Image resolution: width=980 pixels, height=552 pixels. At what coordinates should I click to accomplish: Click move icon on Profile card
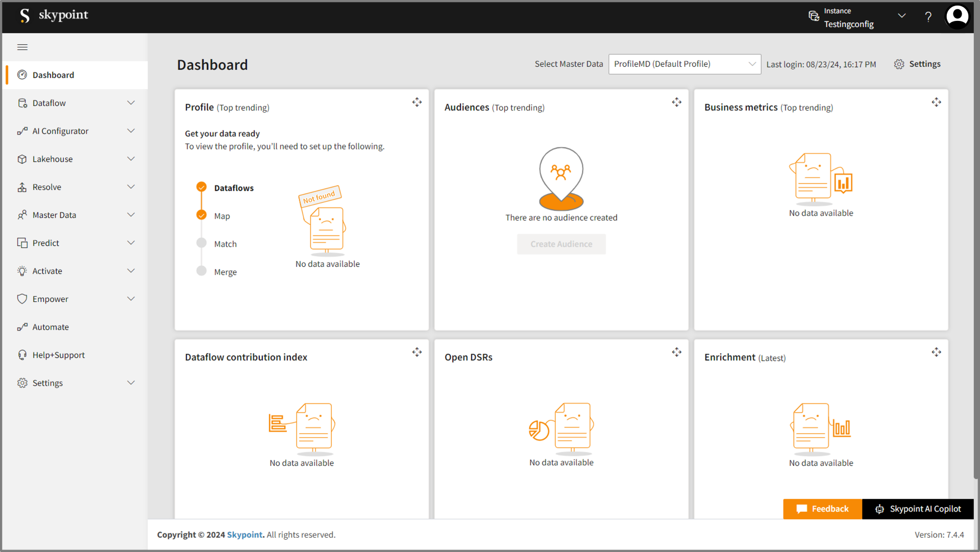(x=417, y=102)
